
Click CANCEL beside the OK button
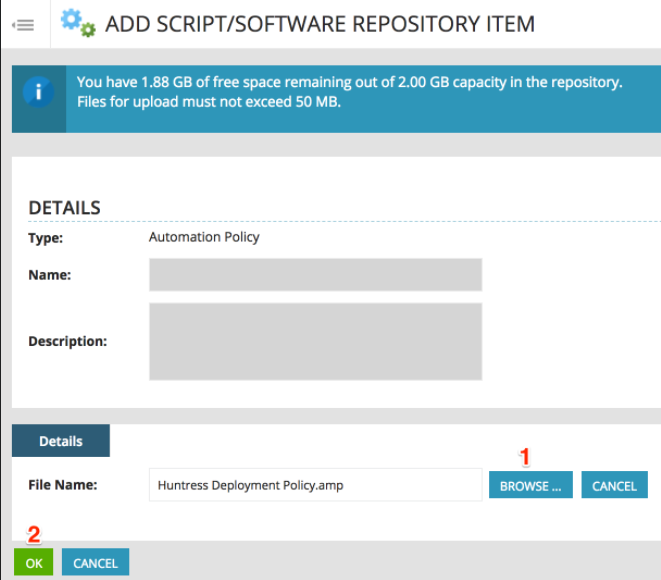click(96, 563)
